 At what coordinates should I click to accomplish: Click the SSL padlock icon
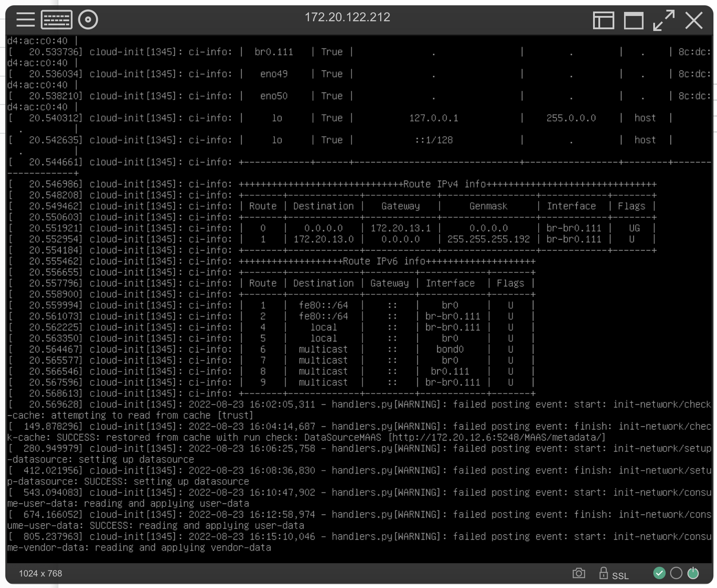pos(603,573)
